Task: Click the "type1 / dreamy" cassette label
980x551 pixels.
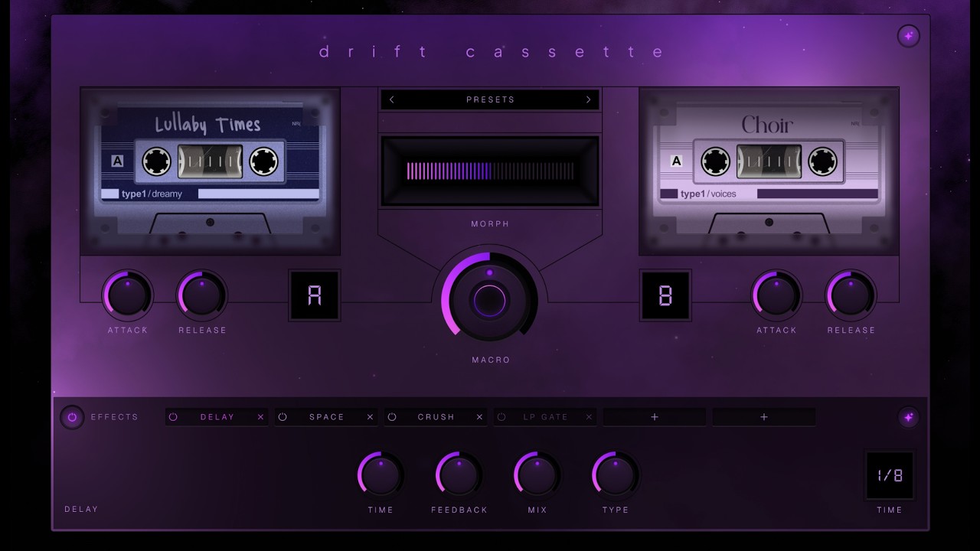Action: 152,194
